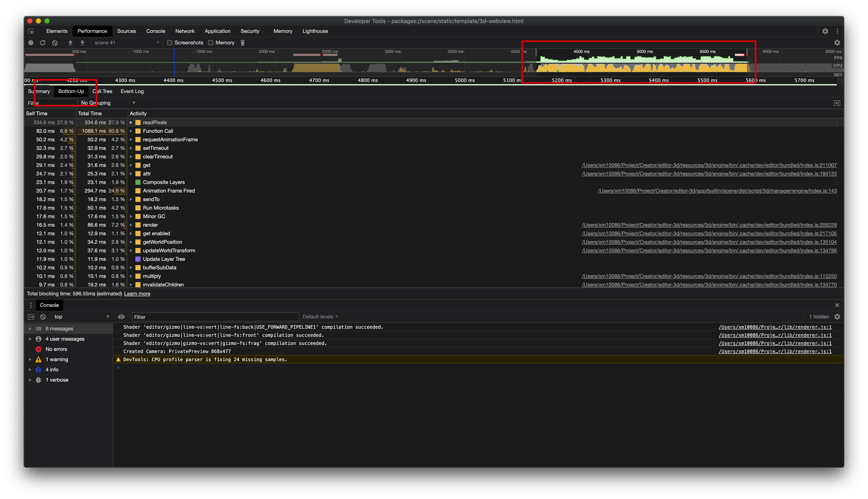Open the Network panel tab
Viewport: 868px width, 499px height.
185,31
